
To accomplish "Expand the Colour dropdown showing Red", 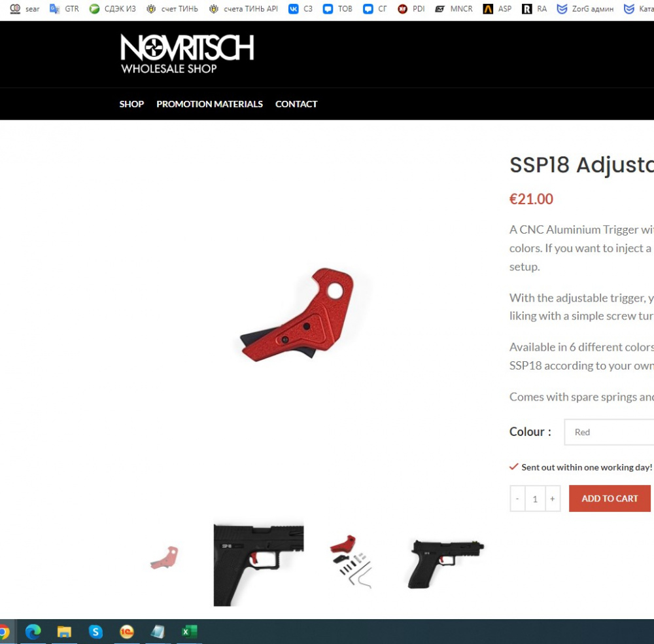I will pyautogui.click(x=609, y=432).
